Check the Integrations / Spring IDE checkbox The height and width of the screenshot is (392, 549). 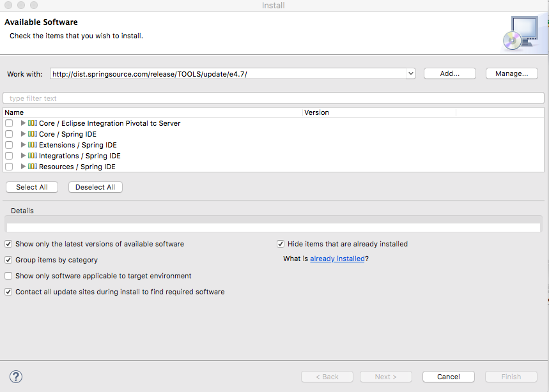[9, 156]
